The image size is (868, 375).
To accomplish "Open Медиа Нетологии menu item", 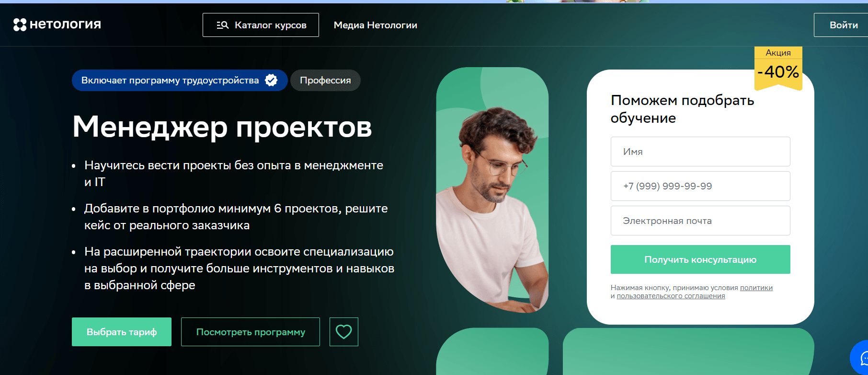I will pos(376,25).
